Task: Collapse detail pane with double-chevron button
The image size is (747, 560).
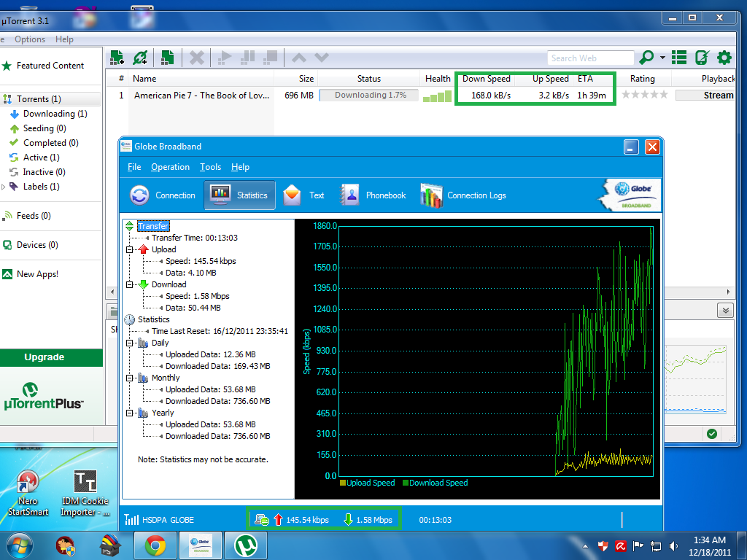Action: coord(725,311)
